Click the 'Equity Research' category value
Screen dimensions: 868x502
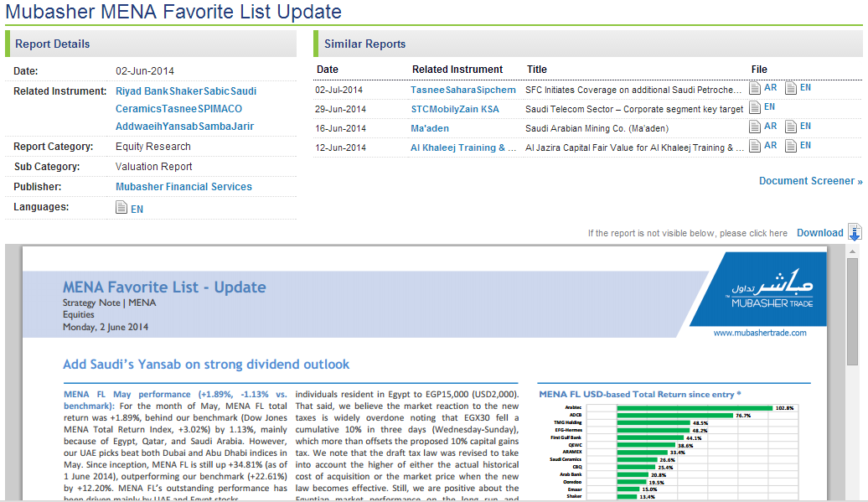point(152,147)
